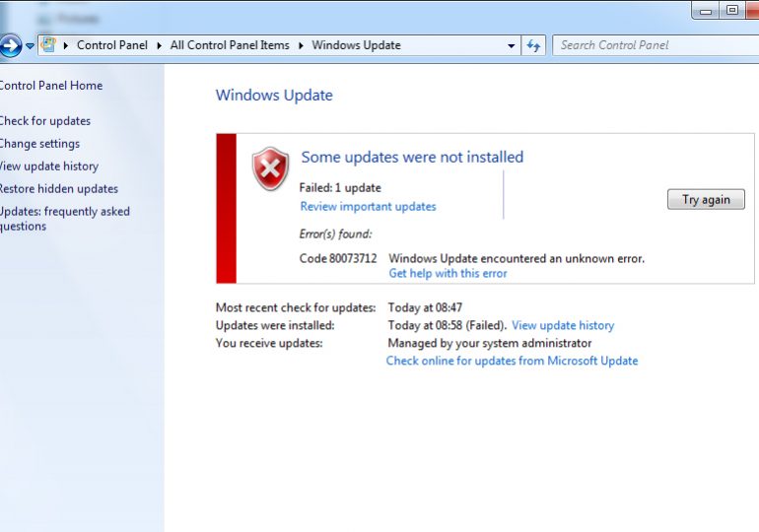Click the refresh button beside the address bar
Screen dimensions: 759x532
pyautogui.click(x=533, y=45)
